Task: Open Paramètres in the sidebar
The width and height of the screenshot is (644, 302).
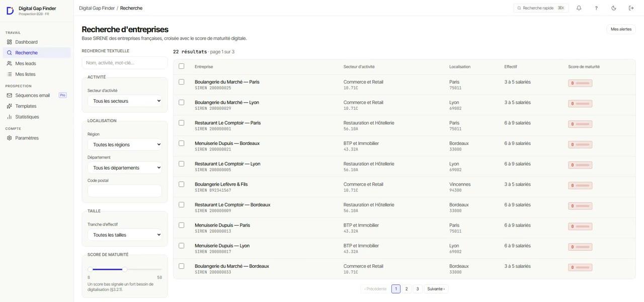Action: (37, 138)
